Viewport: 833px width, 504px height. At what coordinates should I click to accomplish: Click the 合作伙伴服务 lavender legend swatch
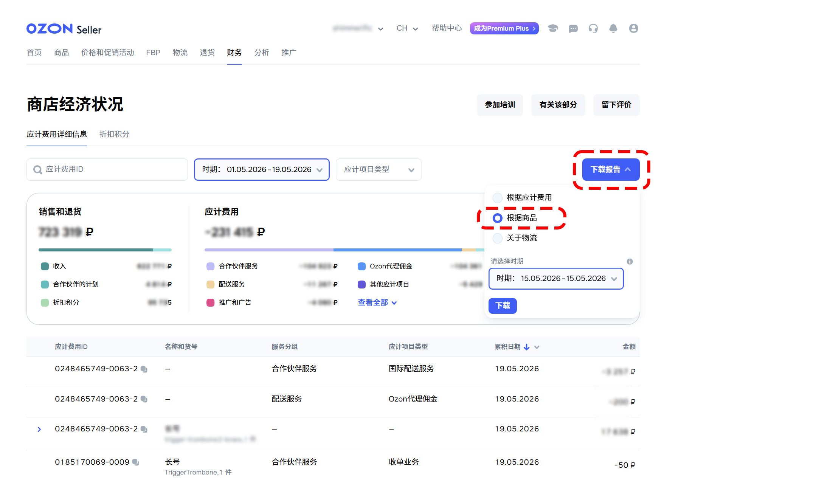pyautogui.click(x=211, y=266)
